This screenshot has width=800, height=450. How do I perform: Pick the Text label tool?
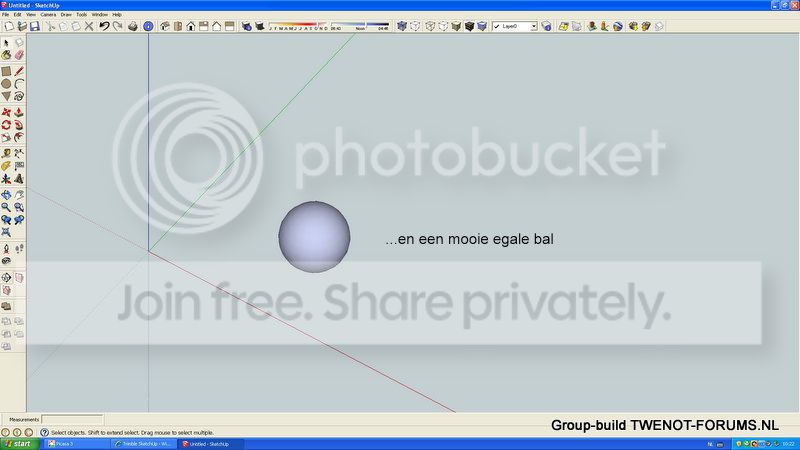click(19, 166)
